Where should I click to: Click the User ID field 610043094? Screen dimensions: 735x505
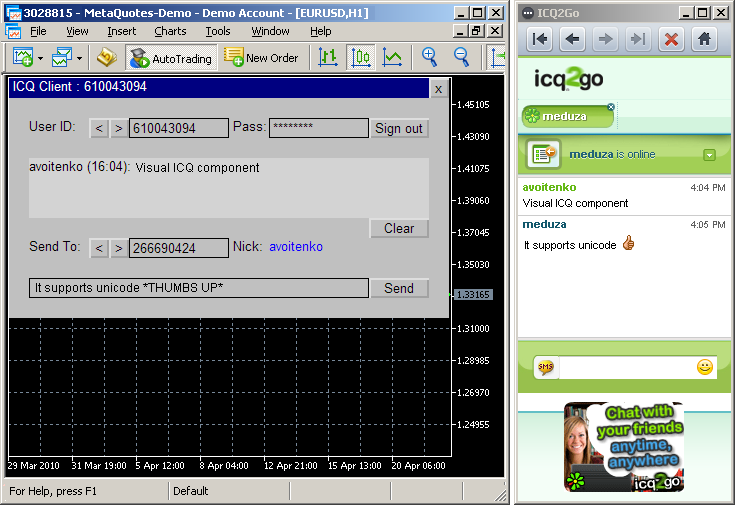179,128
